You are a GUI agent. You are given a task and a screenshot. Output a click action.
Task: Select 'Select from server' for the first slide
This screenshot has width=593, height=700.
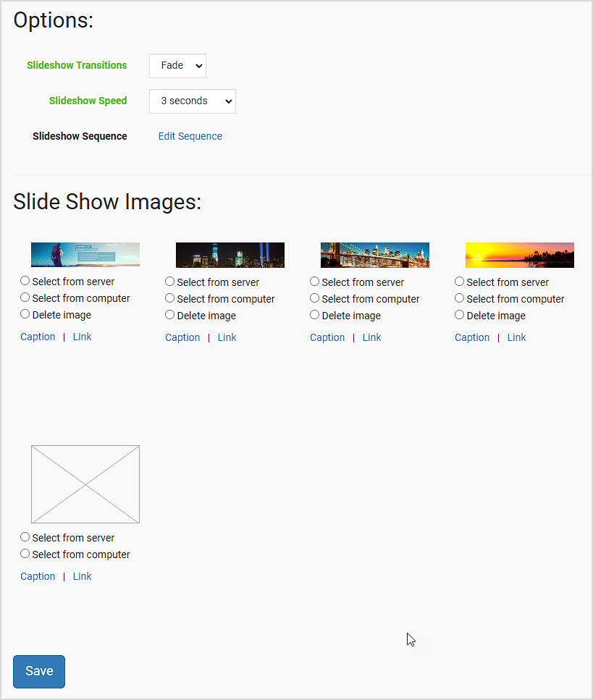[x=25, y=280]
